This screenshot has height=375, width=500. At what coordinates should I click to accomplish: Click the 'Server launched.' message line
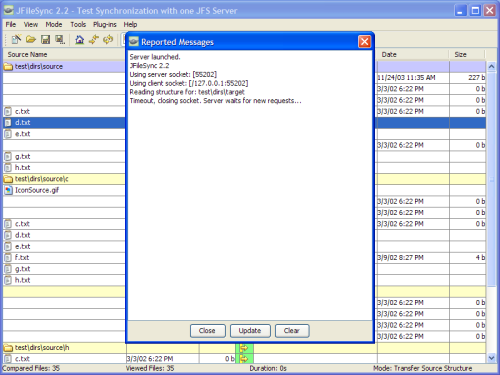click(x=155, y=57)
